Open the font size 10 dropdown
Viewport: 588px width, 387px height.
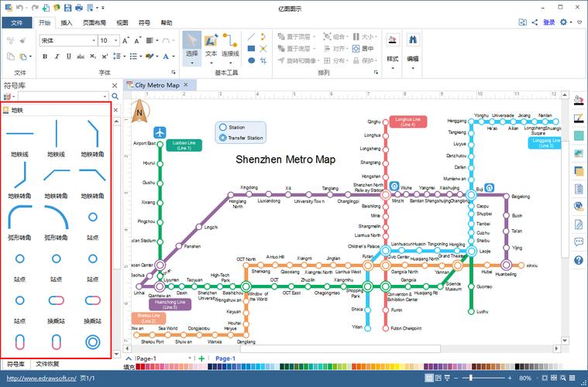[x=116, y=40]
